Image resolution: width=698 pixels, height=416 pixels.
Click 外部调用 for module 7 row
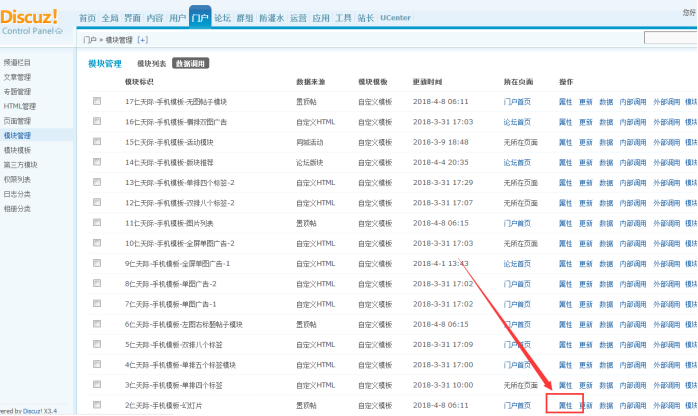[x=667, y=304]
